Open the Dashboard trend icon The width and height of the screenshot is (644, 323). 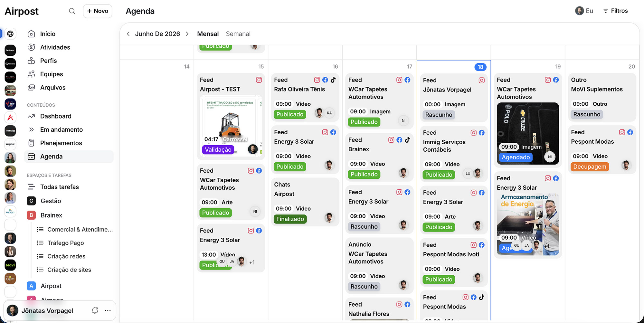click(x=31, y=116)
